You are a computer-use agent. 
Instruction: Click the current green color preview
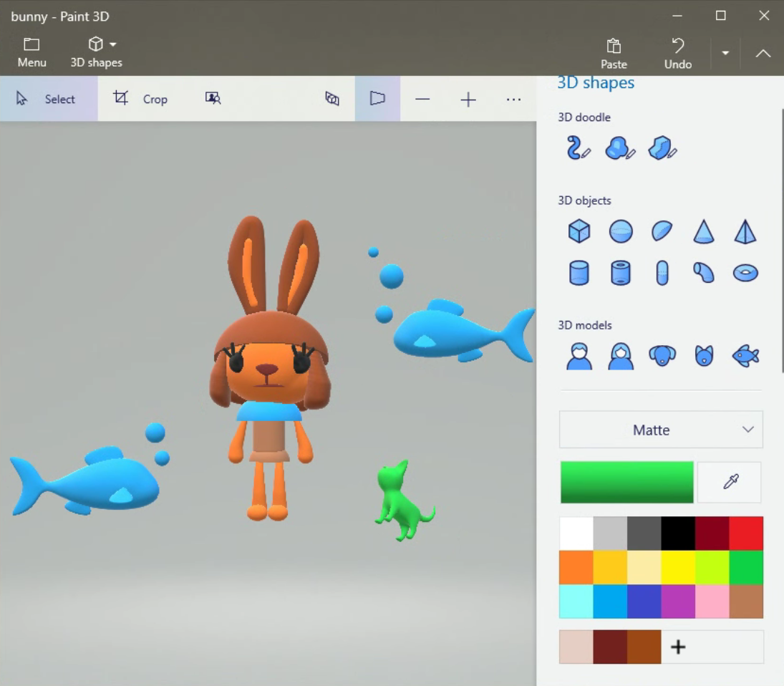tap(626, 482)
